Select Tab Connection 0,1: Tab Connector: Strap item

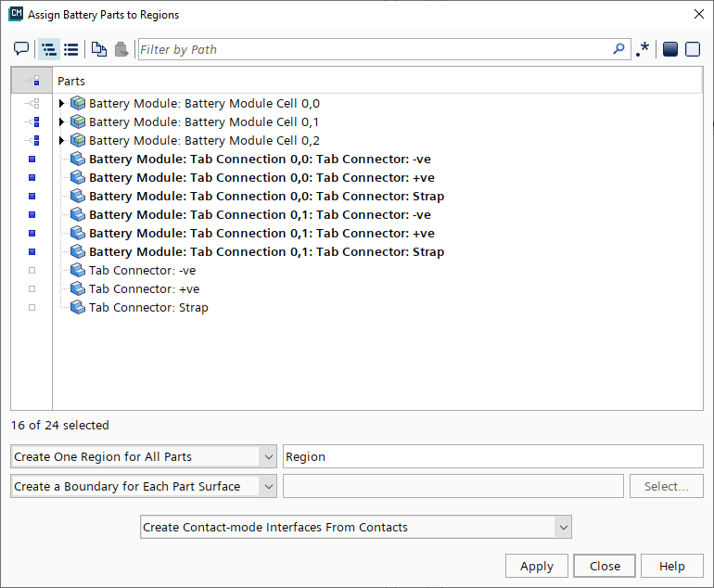(266, 252)
